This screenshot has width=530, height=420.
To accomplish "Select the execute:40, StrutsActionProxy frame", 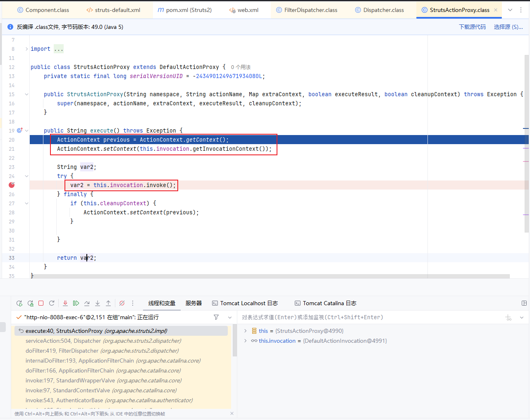I will tap(121, 331).
